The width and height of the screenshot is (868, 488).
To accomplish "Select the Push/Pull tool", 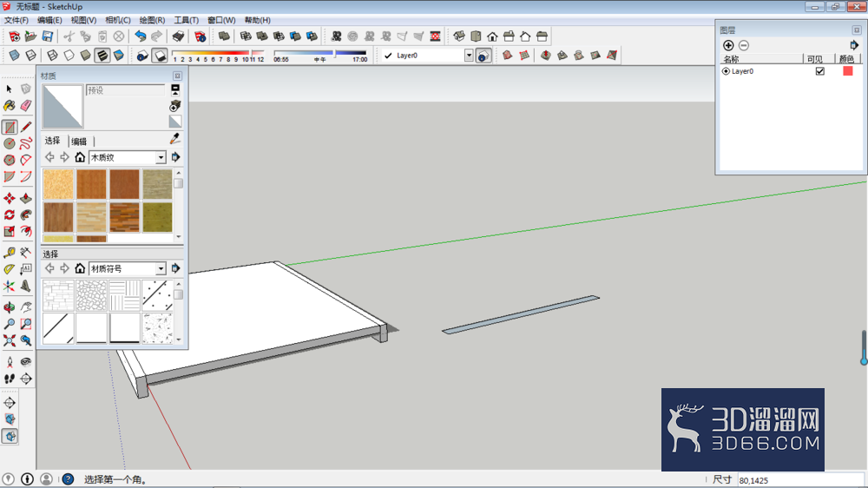I will pyautogui.click(x=26, y=198).
